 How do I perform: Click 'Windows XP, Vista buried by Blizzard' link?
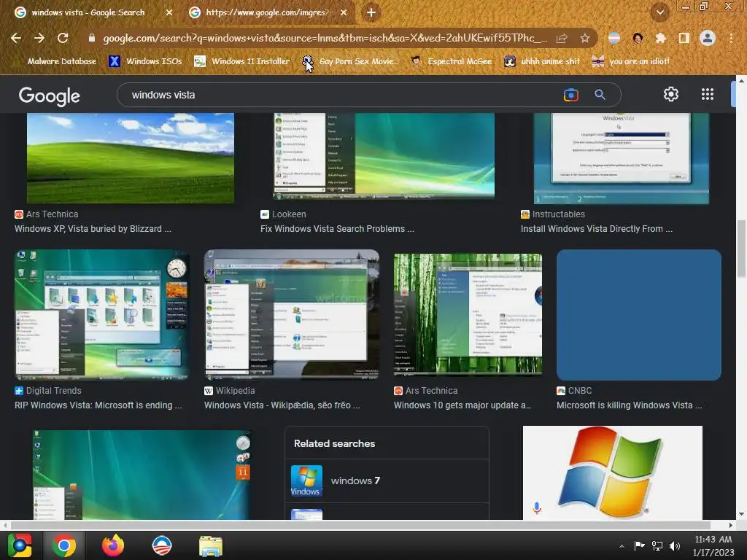(93, 229)
